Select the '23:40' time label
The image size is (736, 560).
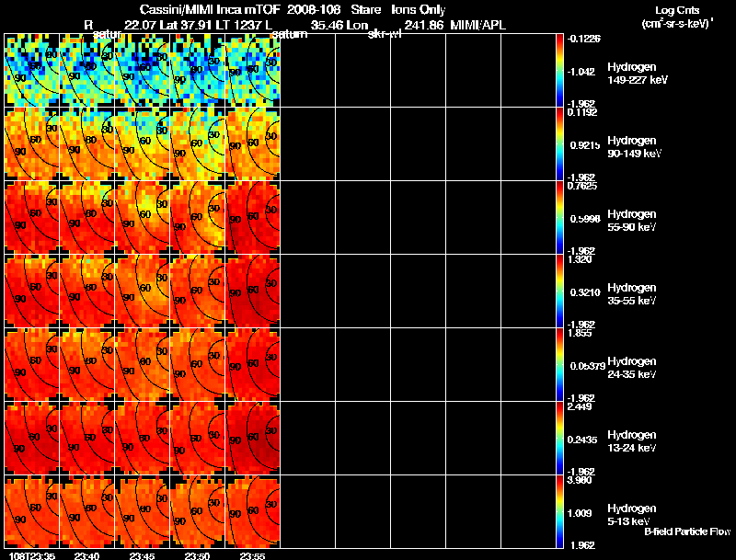click(86, 555)
